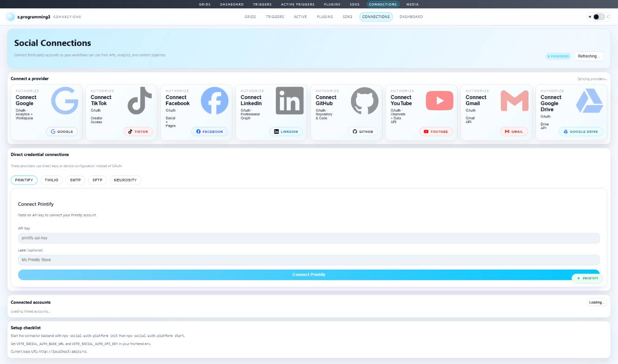Go to SDKS in the white navigation bar
The width and height of the screenshot is (618, 364).
point(348,17)
